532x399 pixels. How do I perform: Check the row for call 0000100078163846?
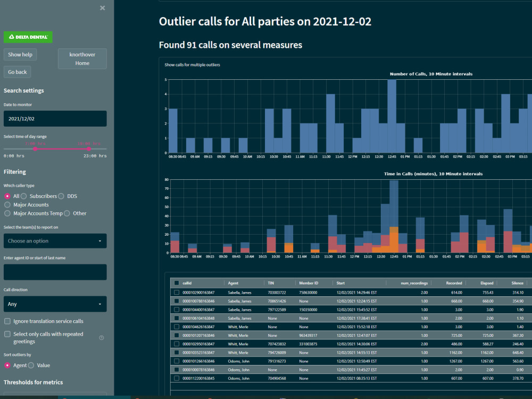[177, 370]
